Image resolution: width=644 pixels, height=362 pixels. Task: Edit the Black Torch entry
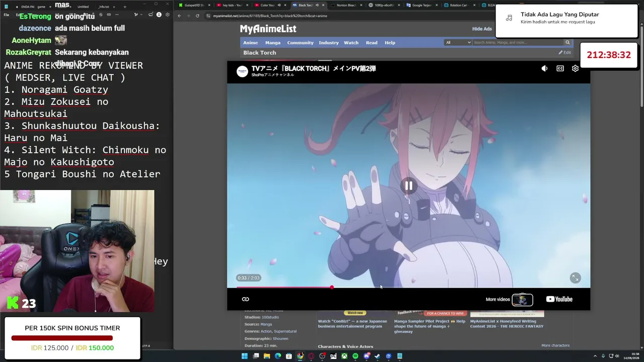pyautogui.click(x=565, y=53)
